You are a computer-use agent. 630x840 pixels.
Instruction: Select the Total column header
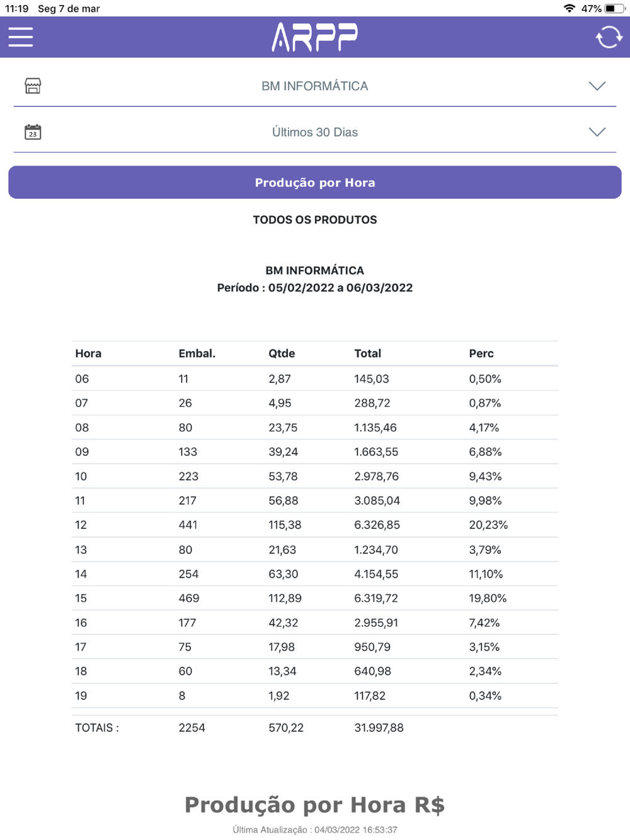click(x=367, y=353)
